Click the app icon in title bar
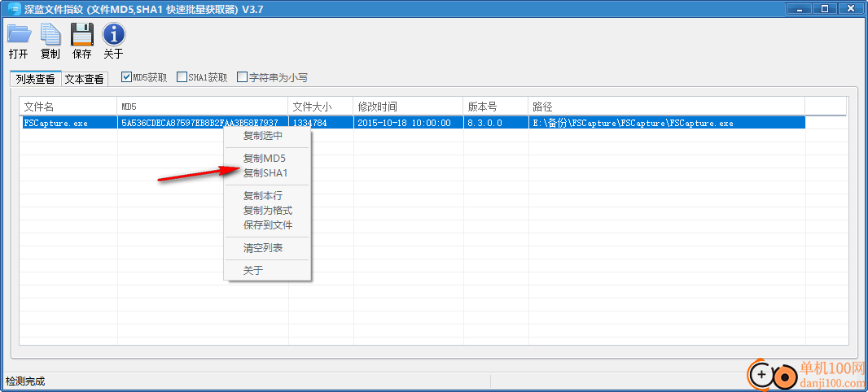This screenshot has height=392, width=868. [14, 9]
